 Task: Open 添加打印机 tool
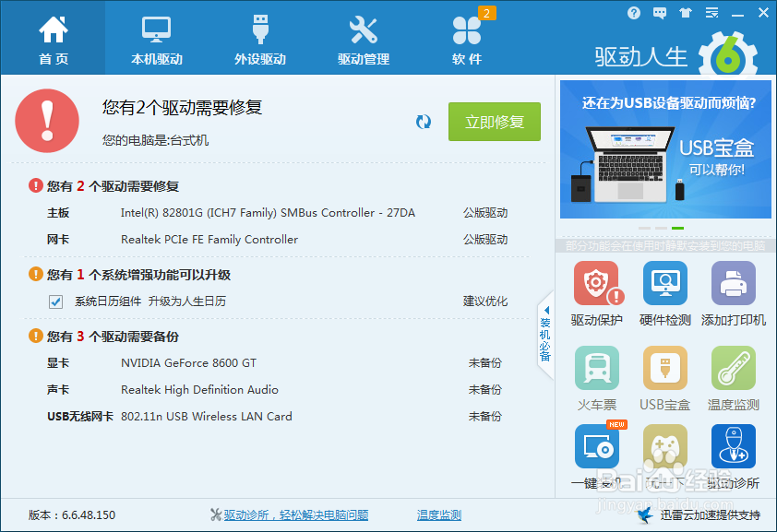click(734, 294)
